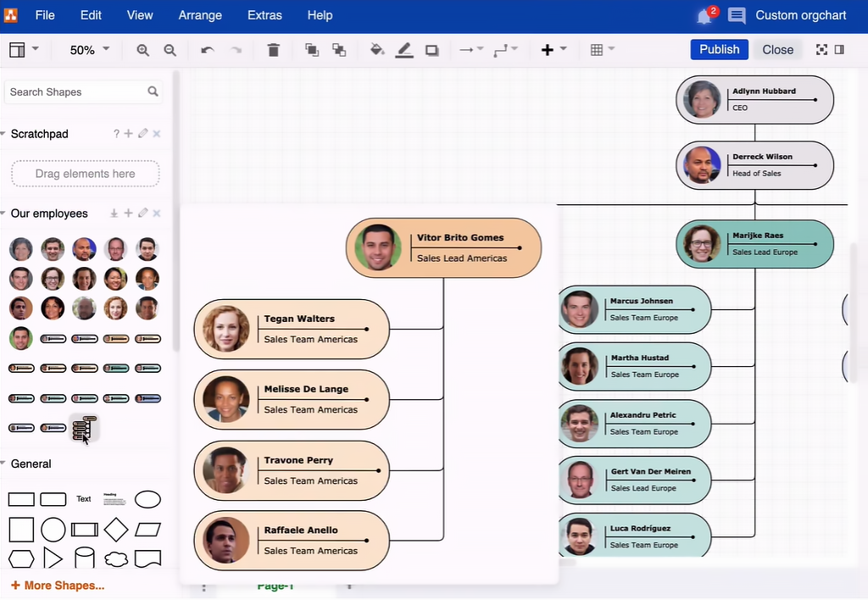The image size is (868, 600).
Task: Open the waypoints style dropdown
Action: pos(505,50)
